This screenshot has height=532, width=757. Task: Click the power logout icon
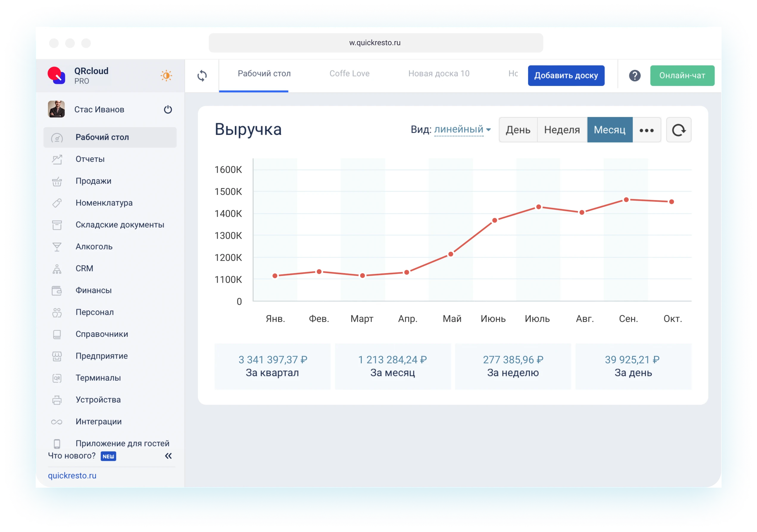coord(168,109)
